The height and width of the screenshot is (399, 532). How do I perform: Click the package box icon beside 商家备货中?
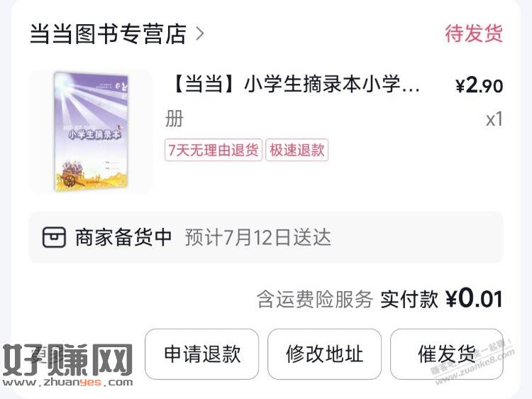click(54, 237)
